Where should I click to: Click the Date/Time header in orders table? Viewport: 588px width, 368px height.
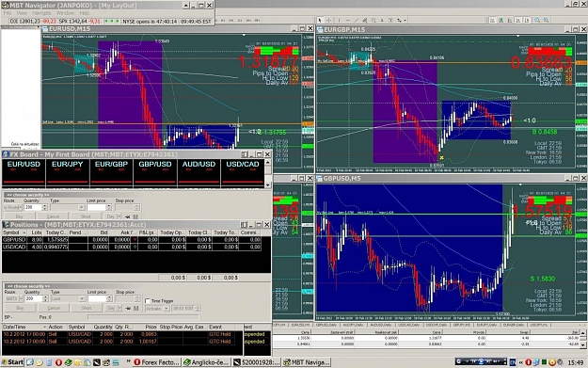24,328
